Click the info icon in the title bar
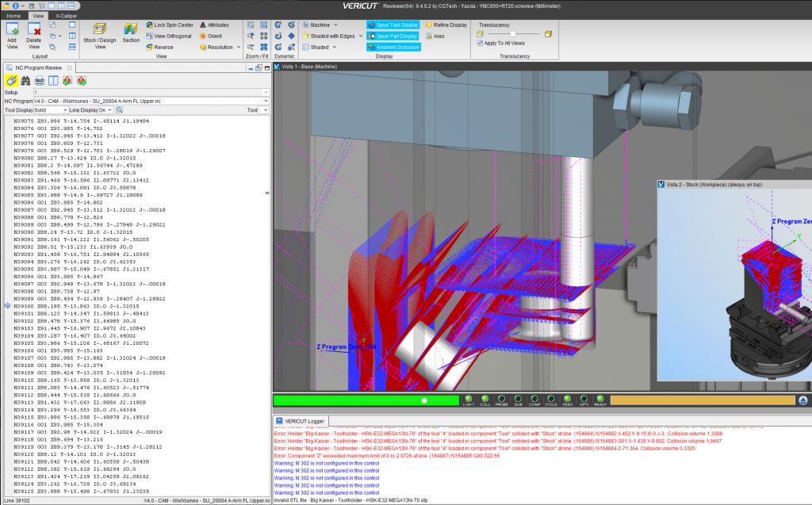 pyautogui.click(x=16, y=6)
